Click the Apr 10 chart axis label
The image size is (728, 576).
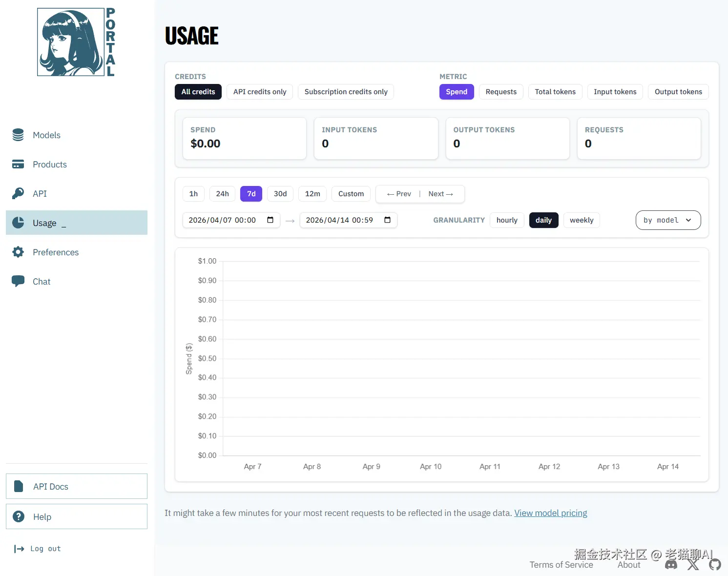431,467
